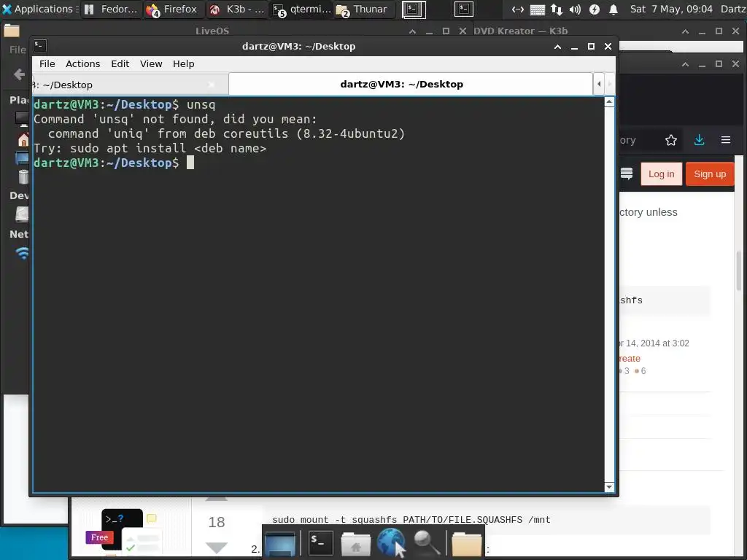Open the View menu
747x560 pixels.
[151, 64]
